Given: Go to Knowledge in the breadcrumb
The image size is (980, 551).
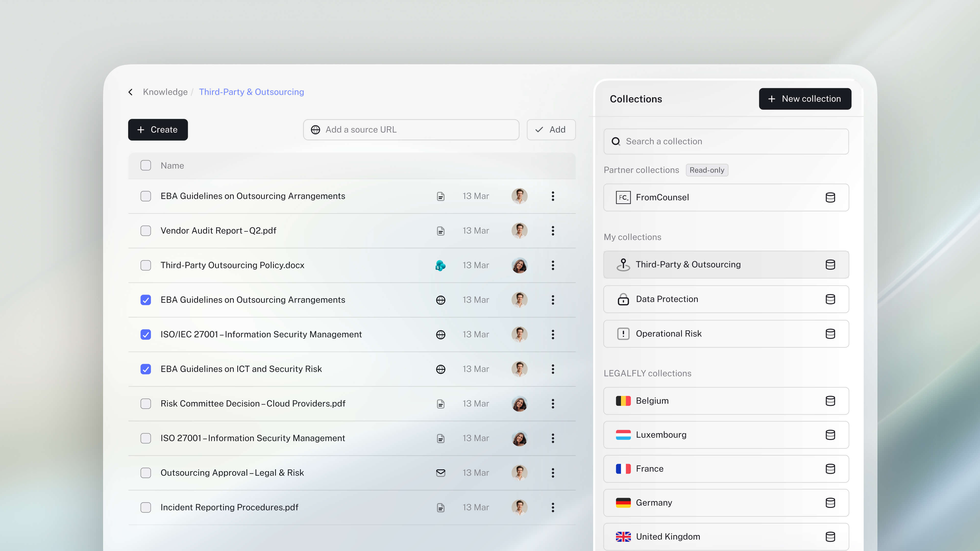Looking at the screenshot, I should (165, 92).
